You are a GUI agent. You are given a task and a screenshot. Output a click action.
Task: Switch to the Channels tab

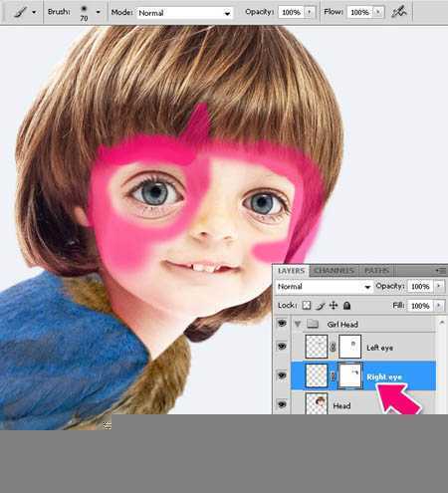334,271
